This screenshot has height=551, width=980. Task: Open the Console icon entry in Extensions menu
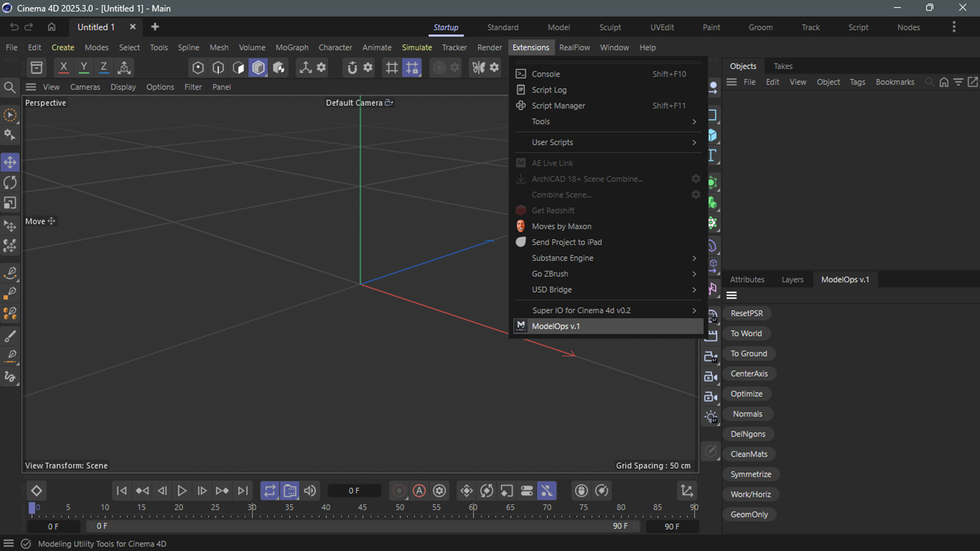[x=521, y=74]
